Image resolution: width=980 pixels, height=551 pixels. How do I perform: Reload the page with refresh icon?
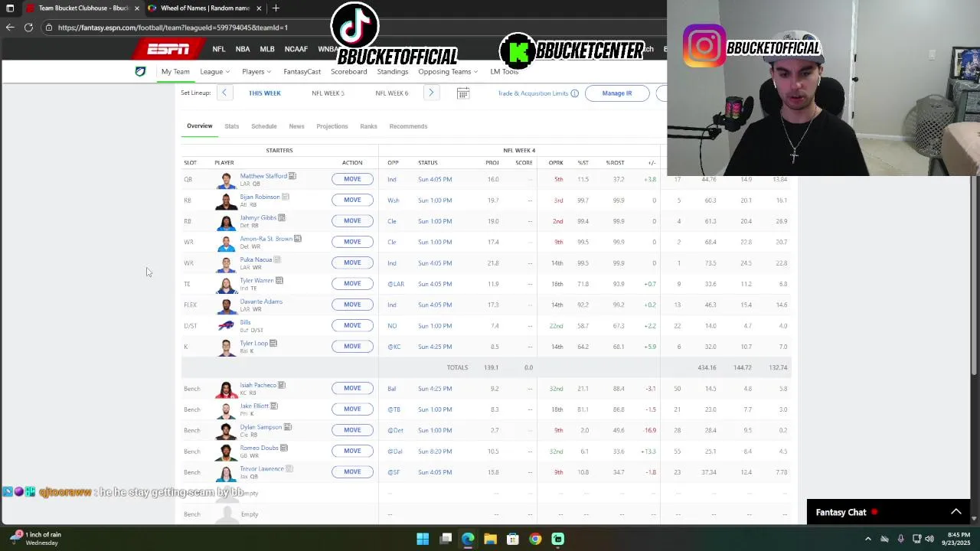tap(28, 28)
